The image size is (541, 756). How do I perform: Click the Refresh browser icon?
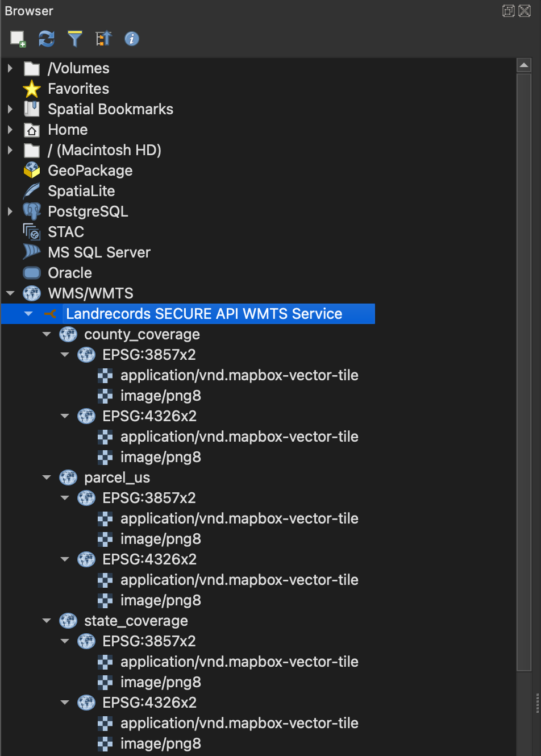click(x=47, y=39)
